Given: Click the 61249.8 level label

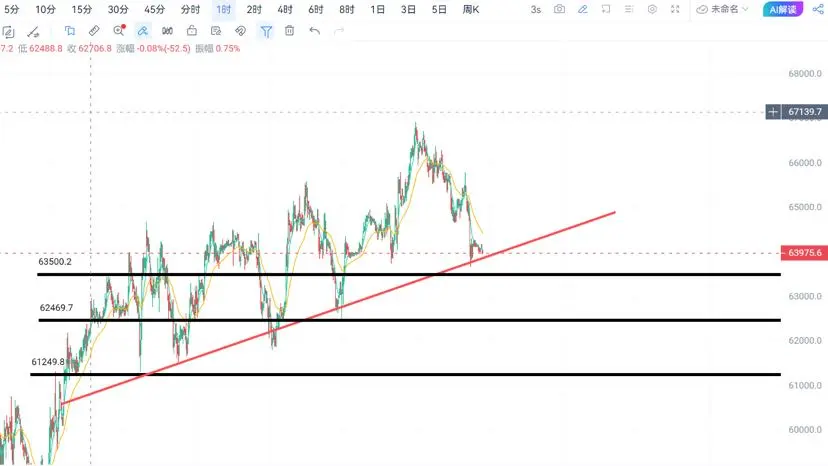Looking at the screenshot, I should [x=48, y=362].
